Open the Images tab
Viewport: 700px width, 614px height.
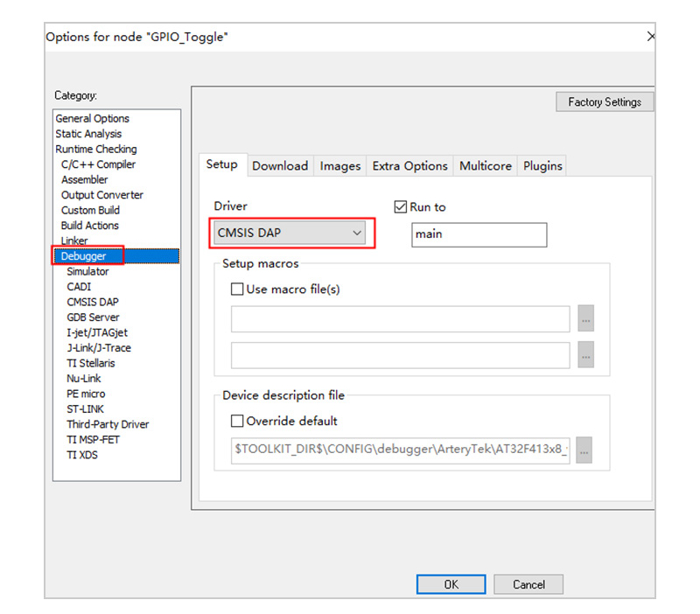[340, 165]
